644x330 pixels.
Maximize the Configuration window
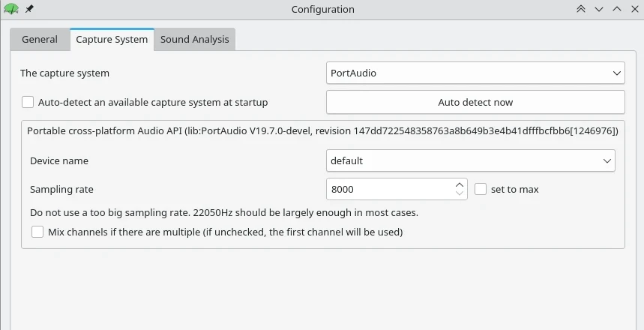pos(617,9)
